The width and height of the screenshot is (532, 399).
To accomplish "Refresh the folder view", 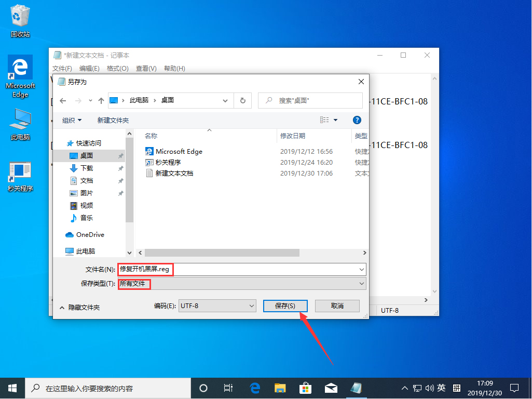I will (242, 101).
